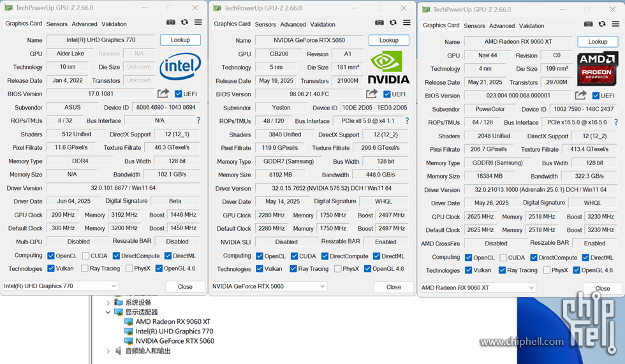Click Bus Interface question mark in NVIDIA window
Image resolution: width=625 pixels, height=364 pixels.
407,120
